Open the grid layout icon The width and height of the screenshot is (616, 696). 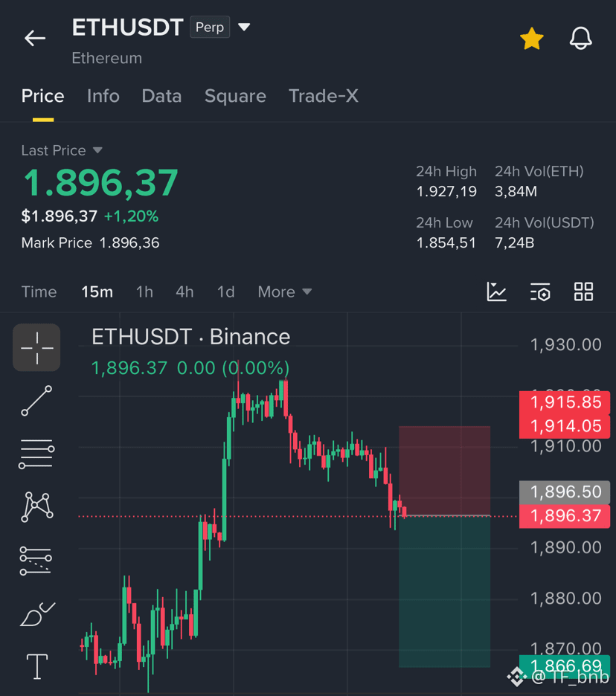[x=583, y=292]
